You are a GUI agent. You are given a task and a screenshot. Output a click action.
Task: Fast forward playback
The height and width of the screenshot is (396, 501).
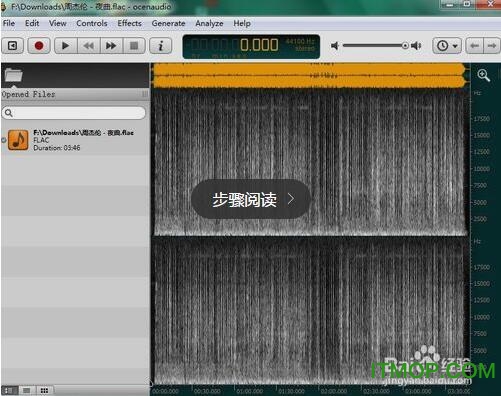point(111,46)
